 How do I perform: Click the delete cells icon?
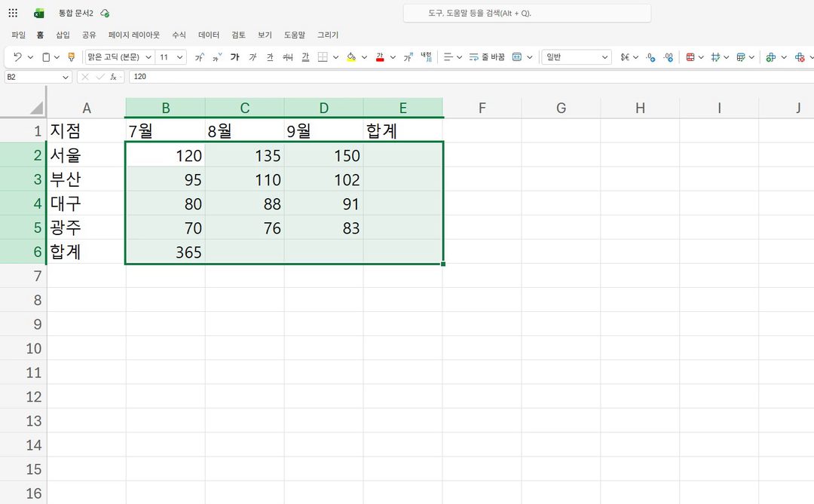click(800, 57)
